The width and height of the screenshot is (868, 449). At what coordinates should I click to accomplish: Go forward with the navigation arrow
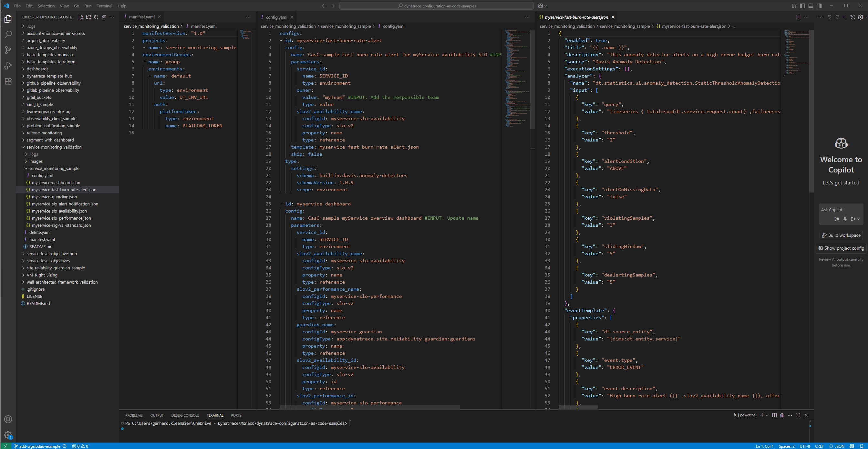click(x=333, y=6)
